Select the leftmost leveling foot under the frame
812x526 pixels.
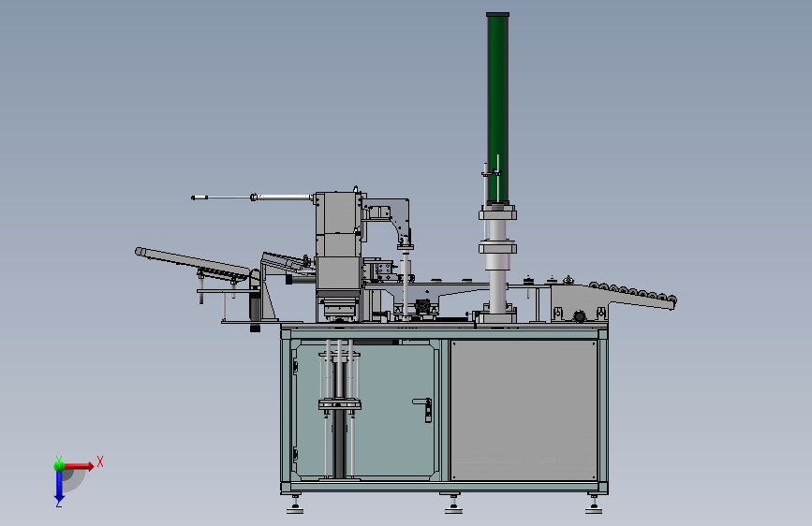click(x=295, y=504)
